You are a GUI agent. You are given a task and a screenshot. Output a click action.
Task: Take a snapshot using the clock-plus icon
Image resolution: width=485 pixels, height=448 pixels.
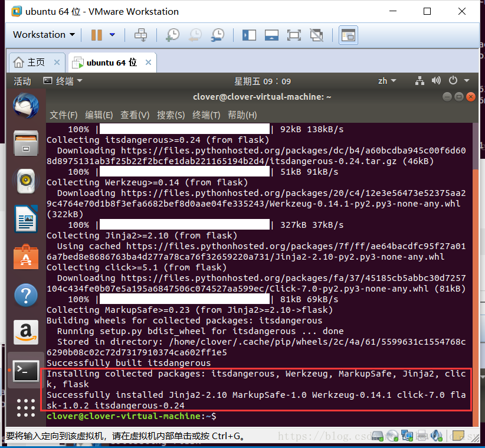tap(173, 35)
